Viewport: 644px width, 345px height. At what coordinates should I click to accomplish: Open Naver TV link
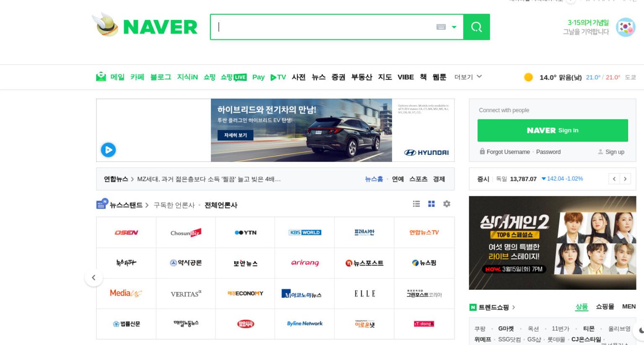[x=278, y=77]
